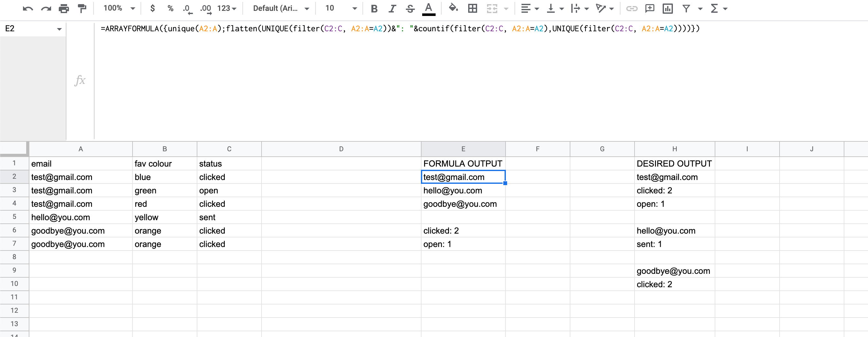Click 'goodbye@you.com' in column H

pyautogui.click(x=674, y=271)
